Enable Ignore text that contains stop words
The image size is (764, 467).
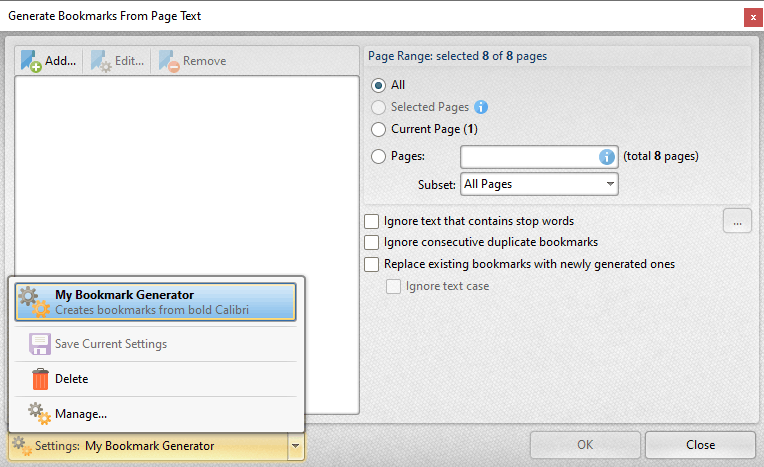[x=371, y=221]
